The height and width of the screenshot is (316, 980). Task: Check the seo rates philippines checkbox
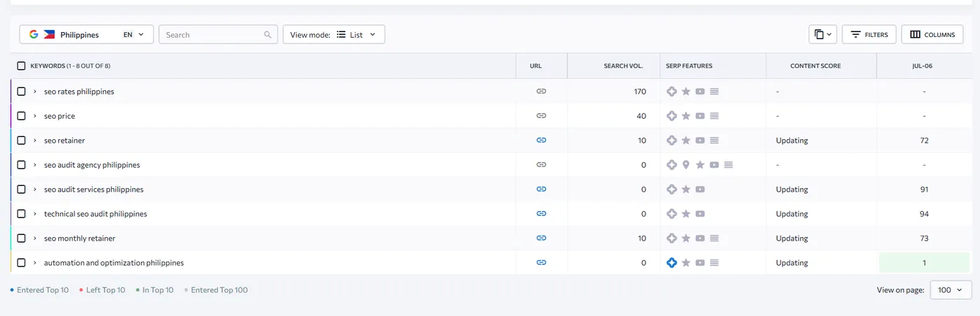point(21,92)
